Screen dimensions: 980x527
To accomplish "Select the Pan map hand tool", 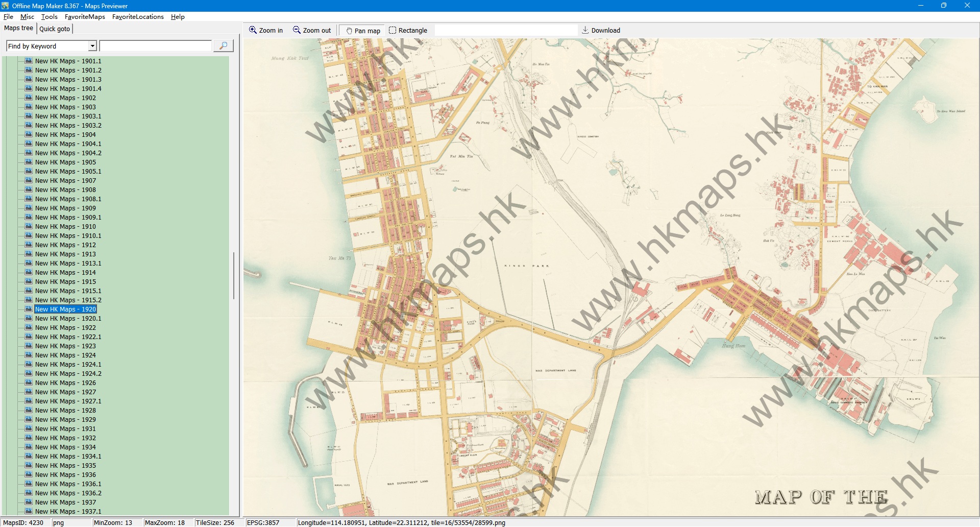I will pos(363,31).
